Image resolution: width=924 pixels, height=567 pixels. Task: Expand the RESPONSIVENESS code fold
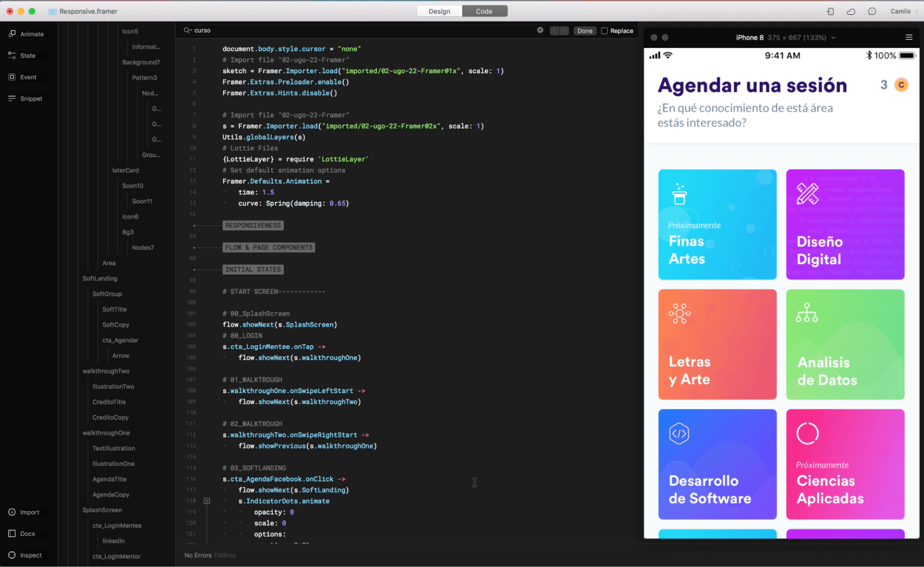click(x=253, y=226)
